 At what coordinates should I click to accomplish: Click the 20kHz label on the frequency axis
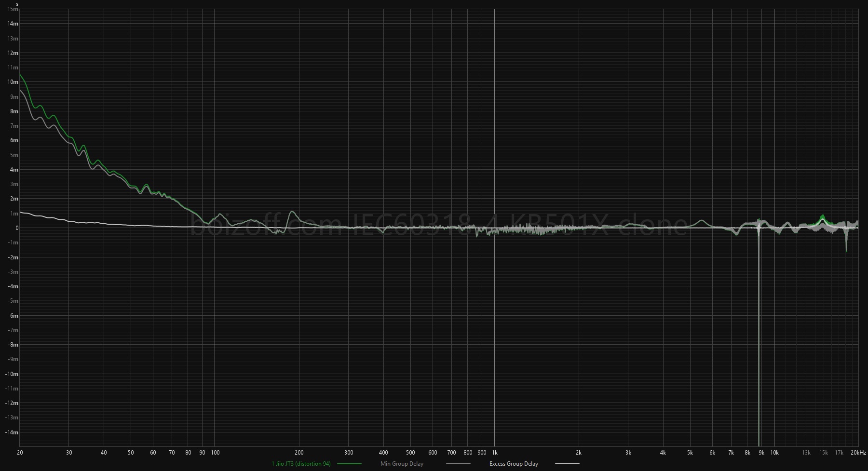coord(859,453)
